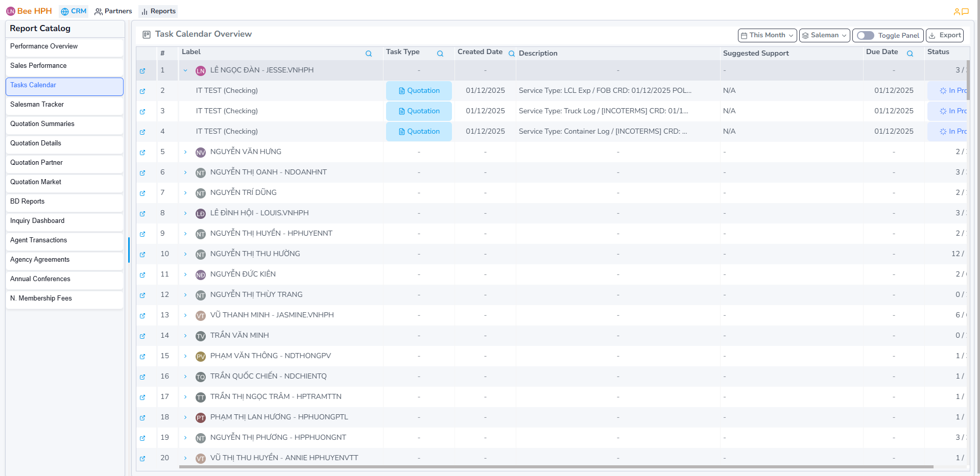This screenshot has width=980, height=476.
Task: Enable the Toggle Panel switch
Action: (865, 35)
